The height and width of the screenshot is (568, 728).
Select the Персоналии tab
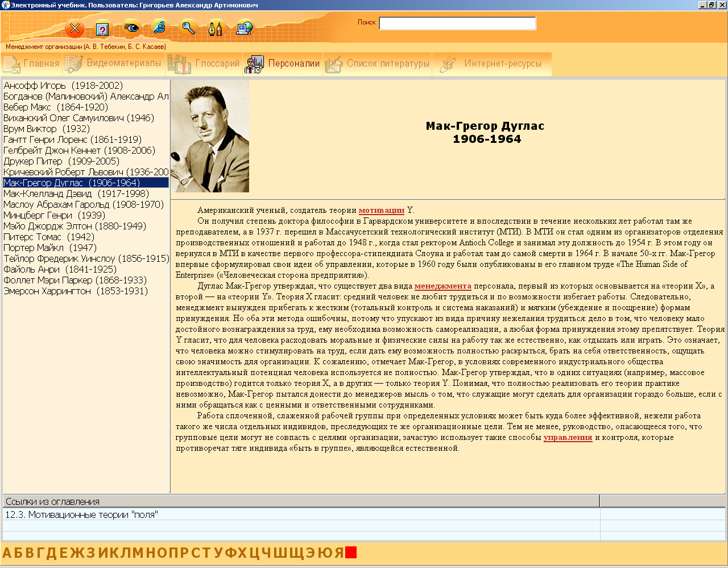tap(283, 64)
